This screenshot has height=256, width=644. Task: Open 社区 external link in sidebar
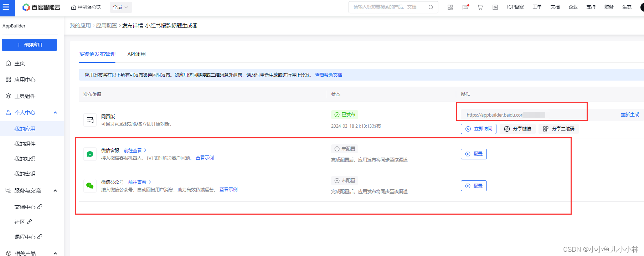point(23,222)
